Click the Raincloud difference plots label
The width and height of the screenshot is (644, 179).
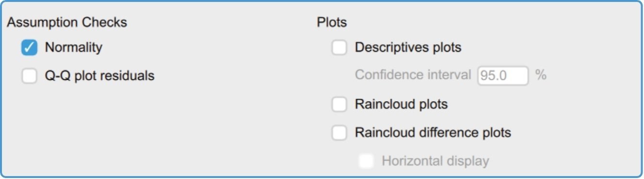(433, 133)
